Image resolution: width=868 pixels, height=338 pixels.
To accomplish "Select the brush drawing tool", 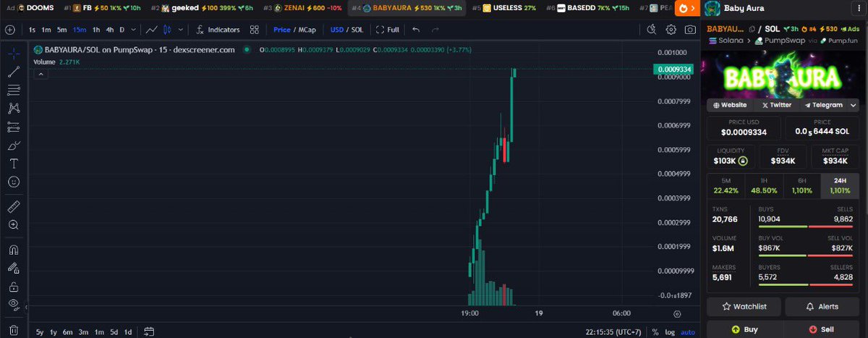I will (14, 145).
